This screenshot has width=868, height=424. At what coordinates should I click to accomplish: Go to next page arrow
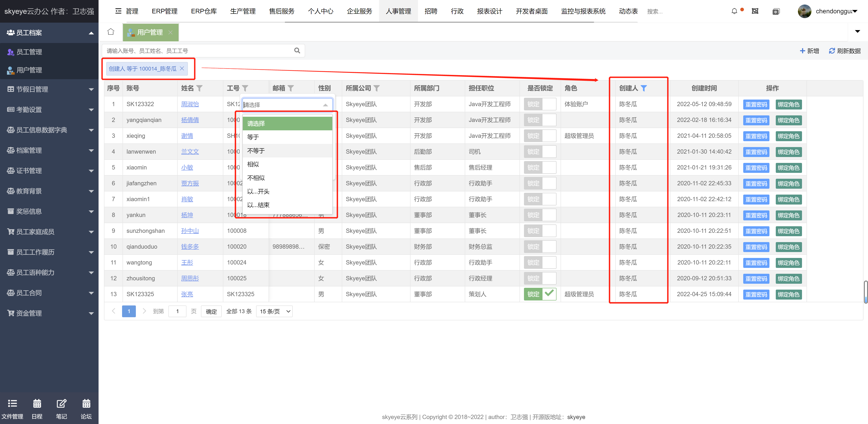tap(144, 311)
